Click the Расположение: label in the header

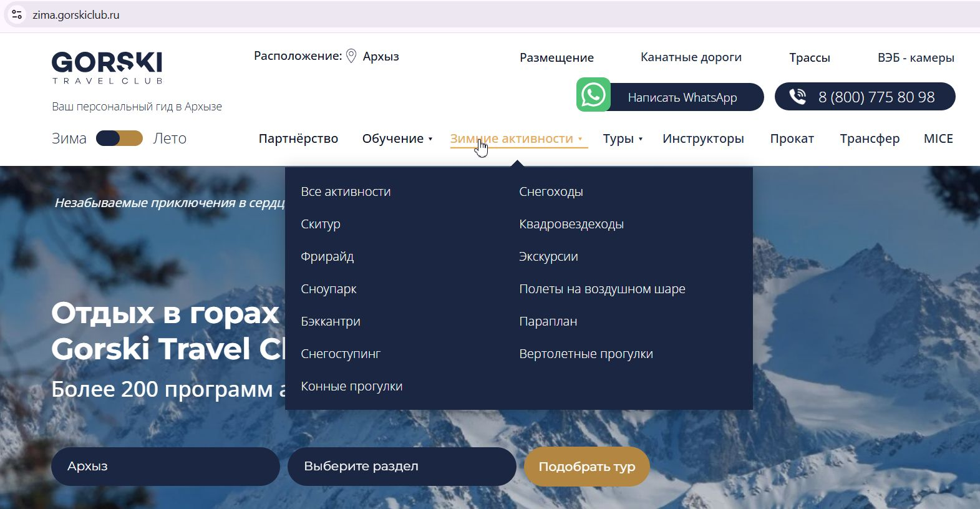click(298, 56)
